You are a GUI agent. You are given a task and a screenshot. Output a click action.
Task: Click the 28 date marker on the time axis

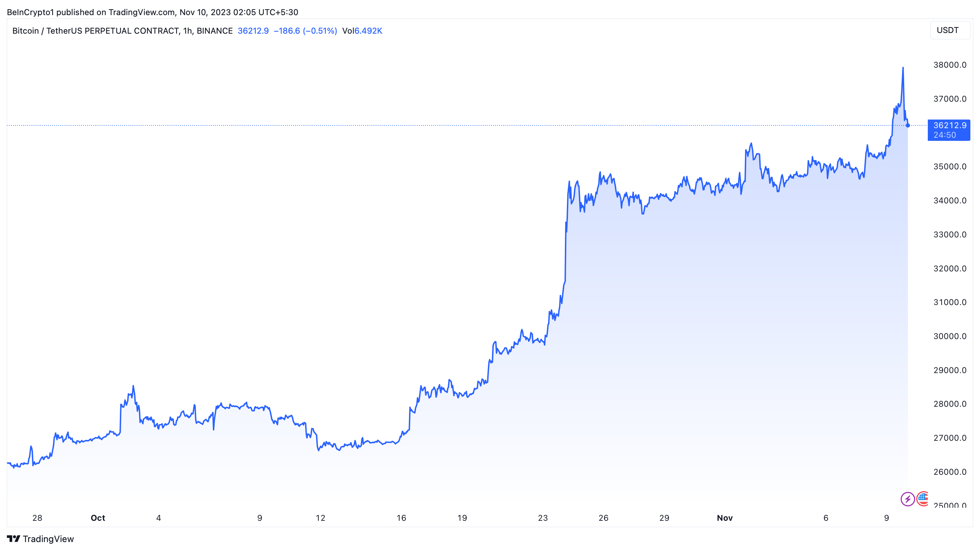(x=37, y=518)
